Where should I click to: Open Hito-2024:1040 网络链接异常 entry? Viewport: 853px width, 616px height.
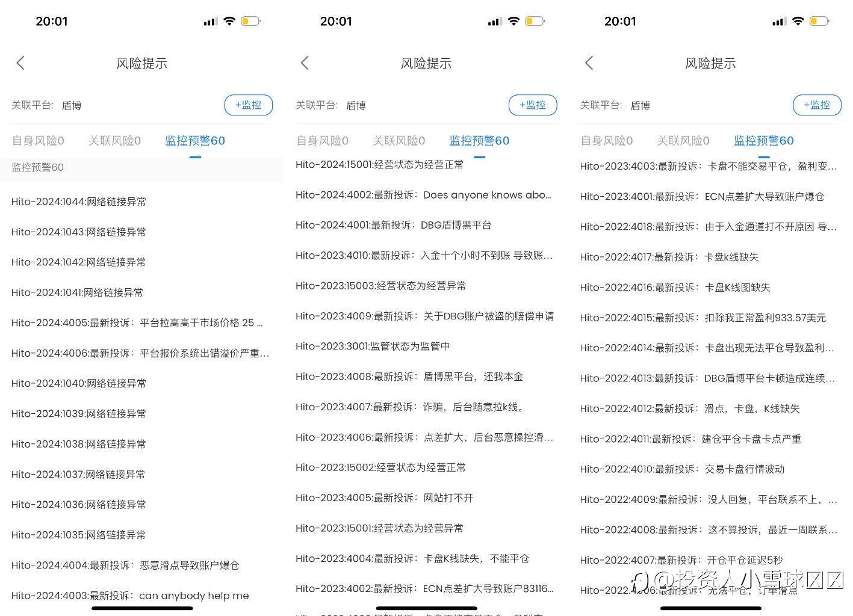click(79, 383)
